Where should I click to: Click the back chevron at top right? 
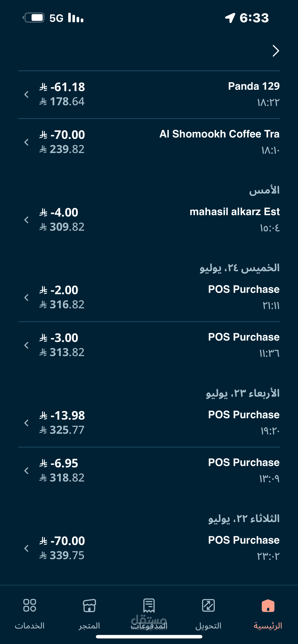click(x=275, y=51)
